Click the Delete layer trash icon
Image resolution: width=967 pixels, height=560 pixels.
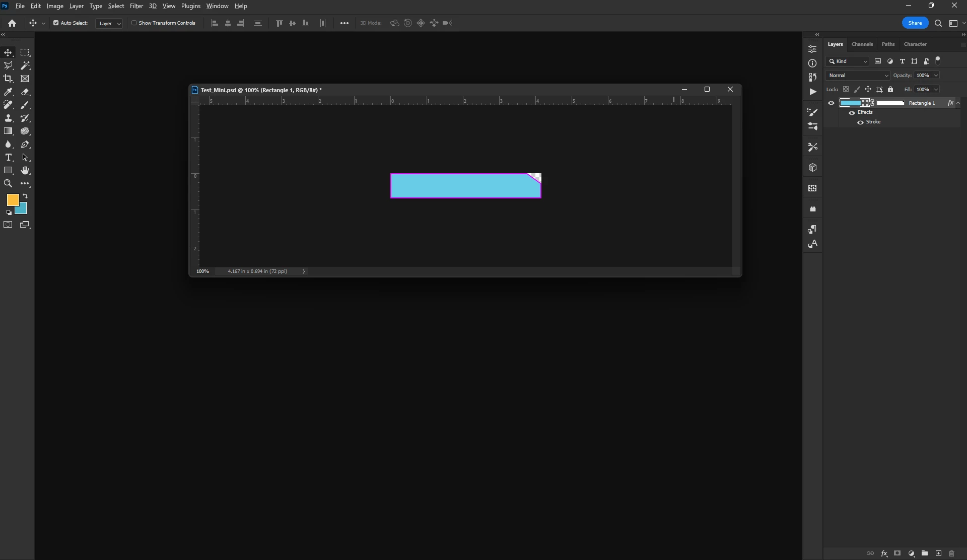click(951, 553)
